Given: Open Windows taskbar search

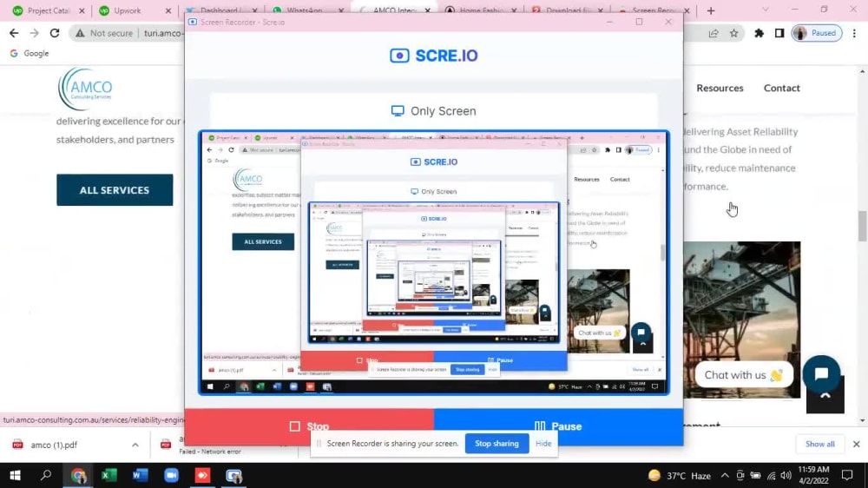Looking at the screenshot, I should [46, 475].
